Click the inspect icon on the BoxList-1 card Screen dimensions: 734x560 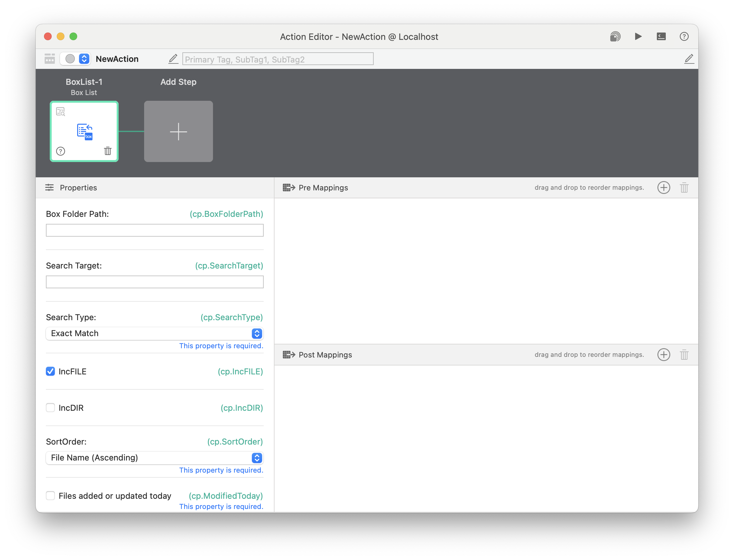(61, 111)
